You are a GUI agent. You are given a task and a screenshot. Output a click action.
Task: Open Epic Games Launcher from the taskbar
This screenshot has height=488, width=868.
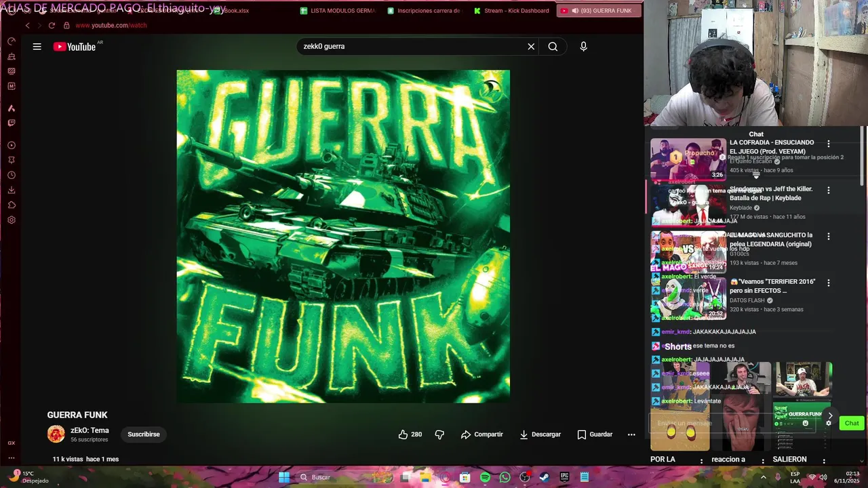[564, 477]
